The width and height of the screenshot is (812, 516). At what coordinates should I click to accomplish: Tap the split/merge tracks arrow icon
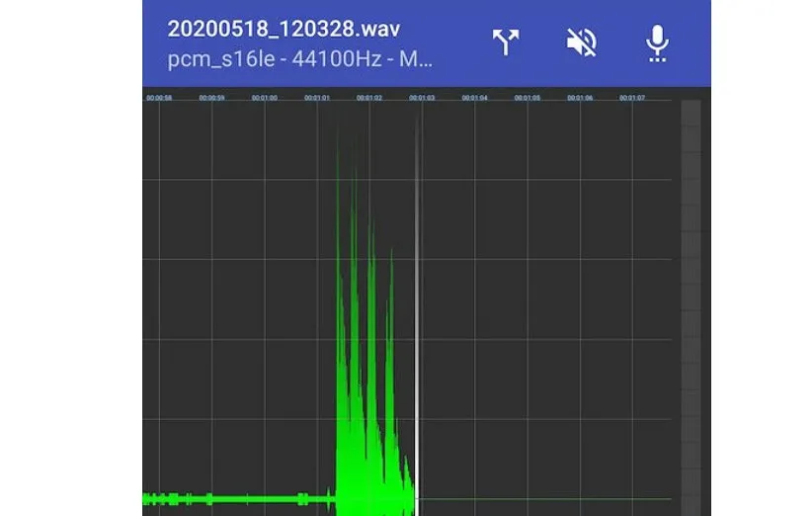tap(506, 42)
